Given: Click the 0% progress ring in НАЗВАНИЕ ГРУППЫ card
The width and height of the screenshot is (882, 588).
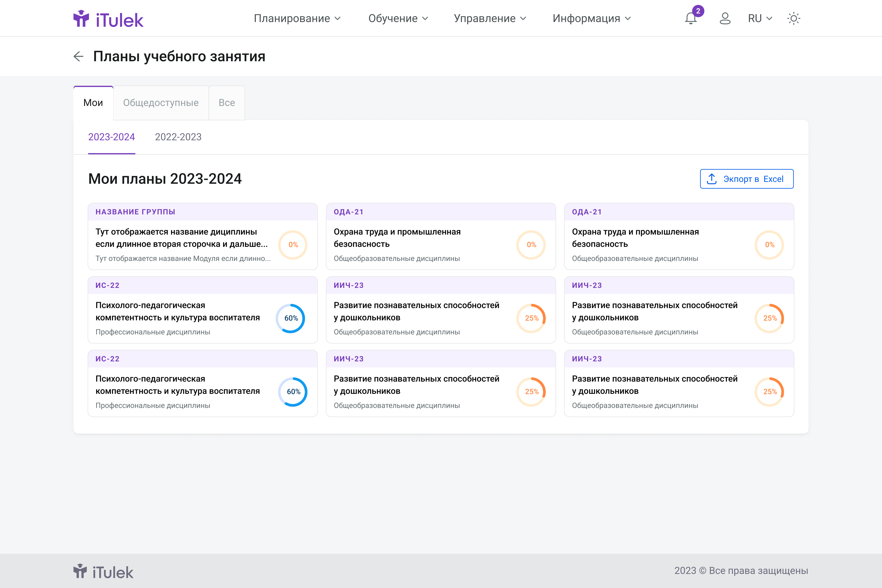Looking at the screenshot, I should (x=293, y=245).
